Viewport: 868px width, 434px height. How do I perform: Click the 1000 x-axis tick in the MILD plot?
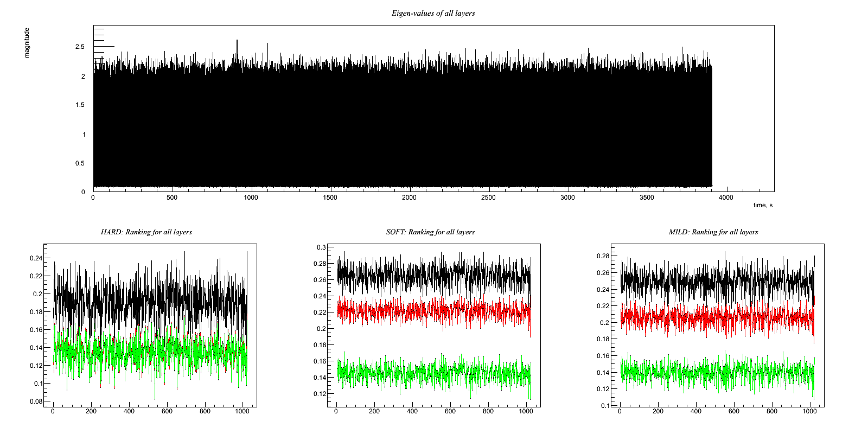pyautogui.click(x=809, y=411)
